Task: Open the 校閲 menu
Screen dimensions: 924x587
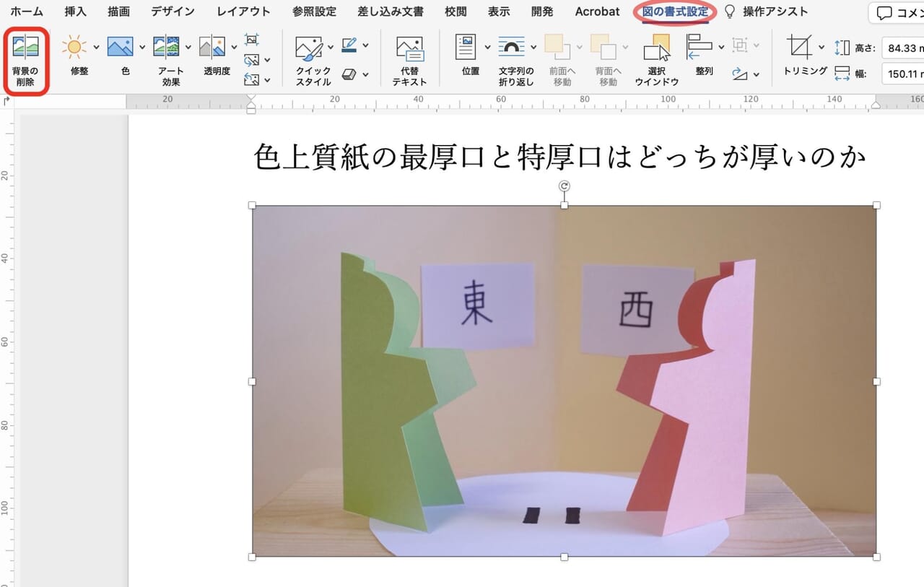Action: click(456, 12)
